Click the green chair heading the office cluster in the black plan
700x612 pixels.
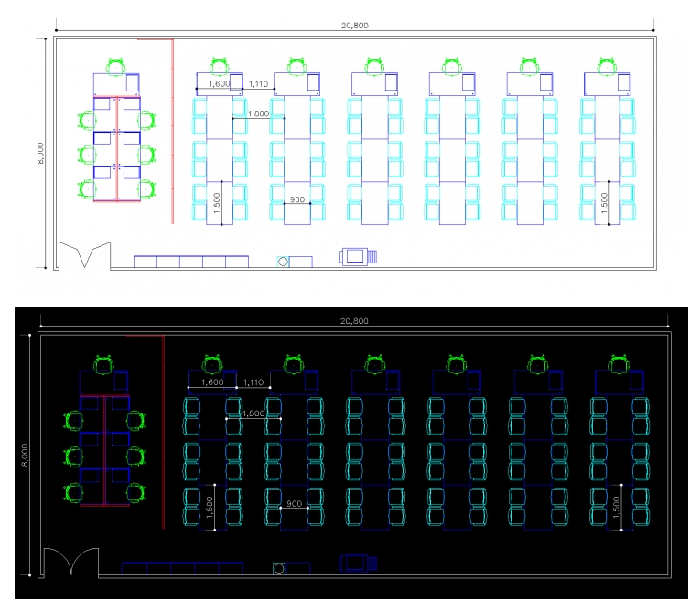pos(103,365)
